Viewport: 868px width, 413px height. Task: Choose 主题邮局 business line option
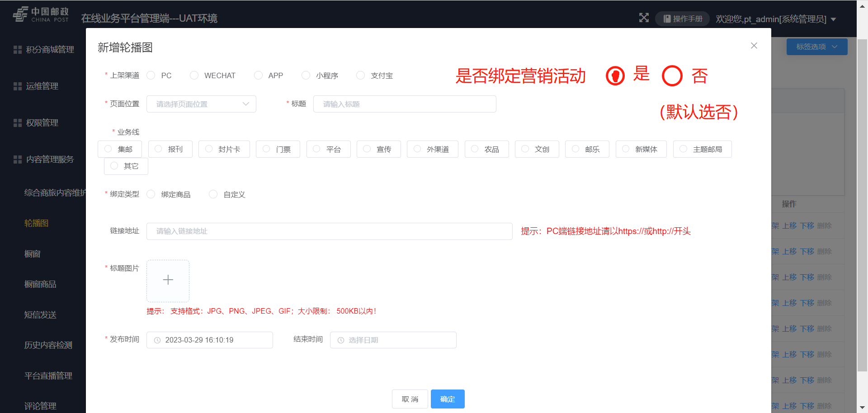703,149
